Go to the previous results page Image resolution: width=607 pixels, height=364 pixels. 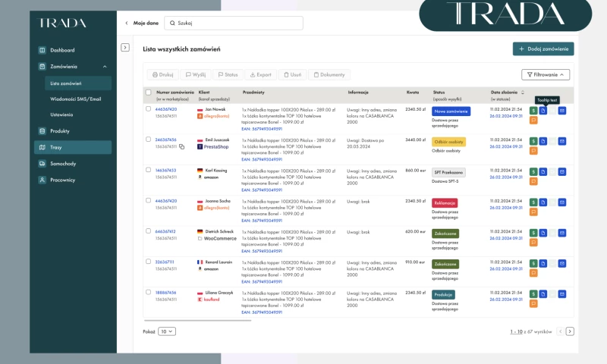coord(560,331)
